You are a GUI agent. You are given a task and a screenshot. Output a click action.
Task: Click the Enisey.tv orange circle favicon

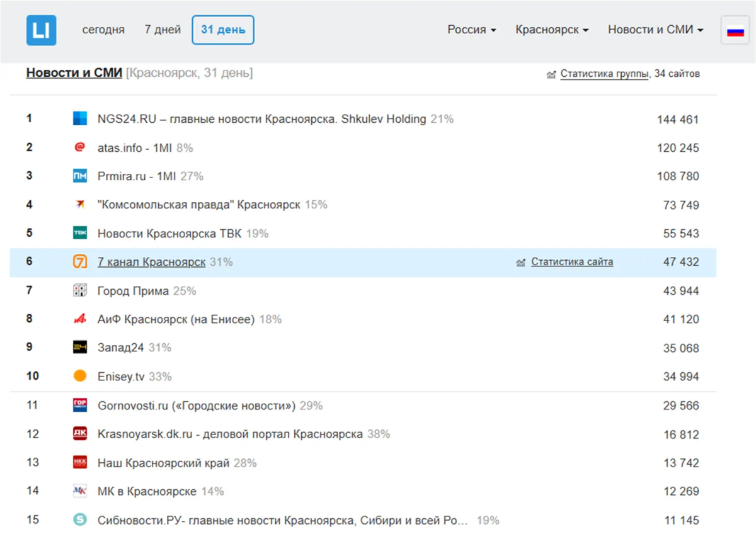click(80, 377)
